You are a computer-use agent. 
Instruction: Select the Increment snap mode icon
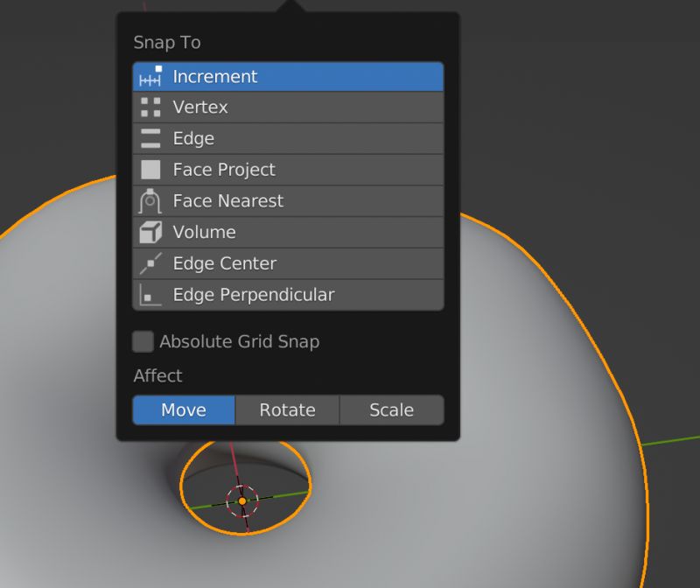(149, 76)
